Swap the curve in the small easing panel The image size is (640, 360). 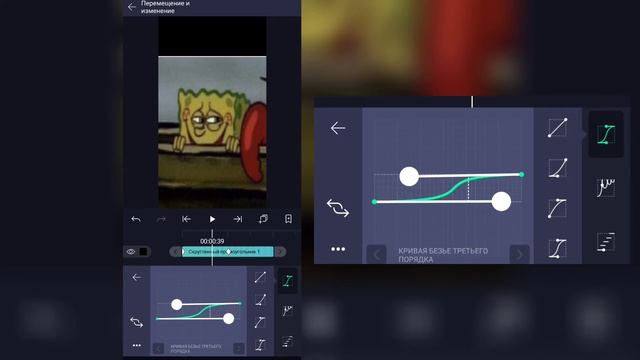136,322
